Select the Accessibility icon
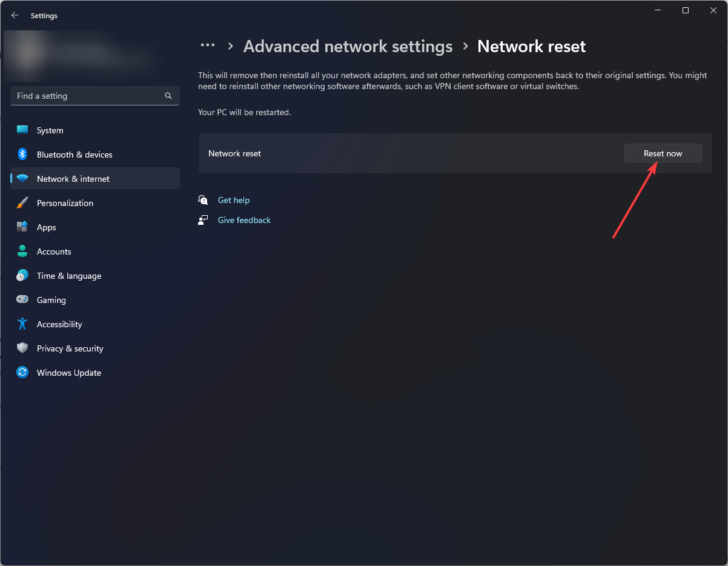 pos(22,324)
